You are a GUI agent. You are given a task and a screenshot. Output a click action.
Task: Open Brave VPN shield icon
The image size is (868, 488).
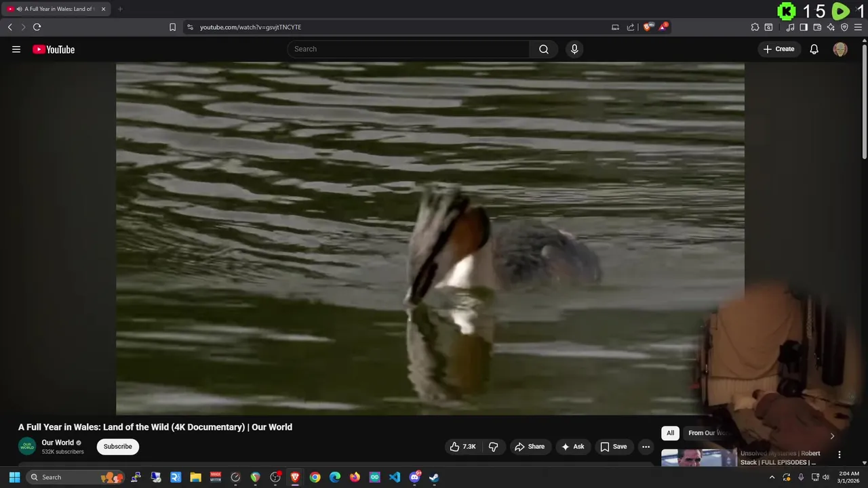point(844,27)
